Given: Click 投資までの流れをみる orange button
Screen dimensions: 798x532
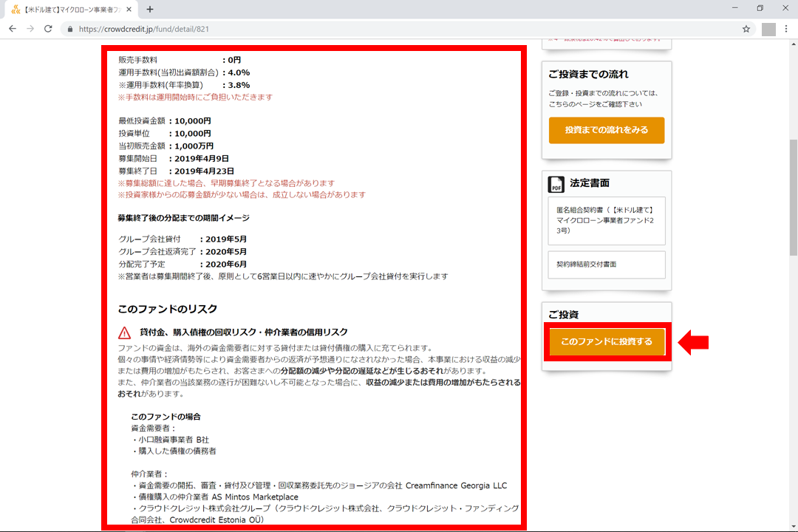Looking at the screenshot, I should (607, 130).
